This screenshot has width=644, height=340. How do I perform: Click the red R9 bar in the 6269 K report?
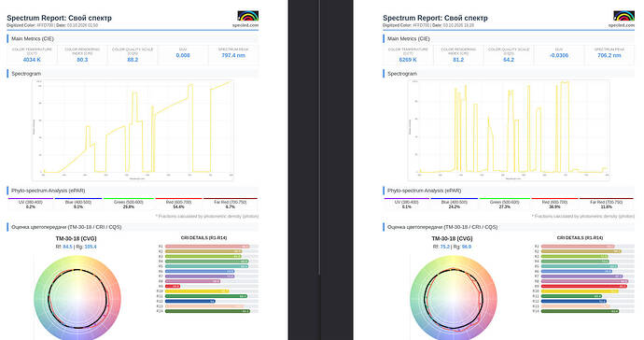pyautogui.click(x=584, y=286)
